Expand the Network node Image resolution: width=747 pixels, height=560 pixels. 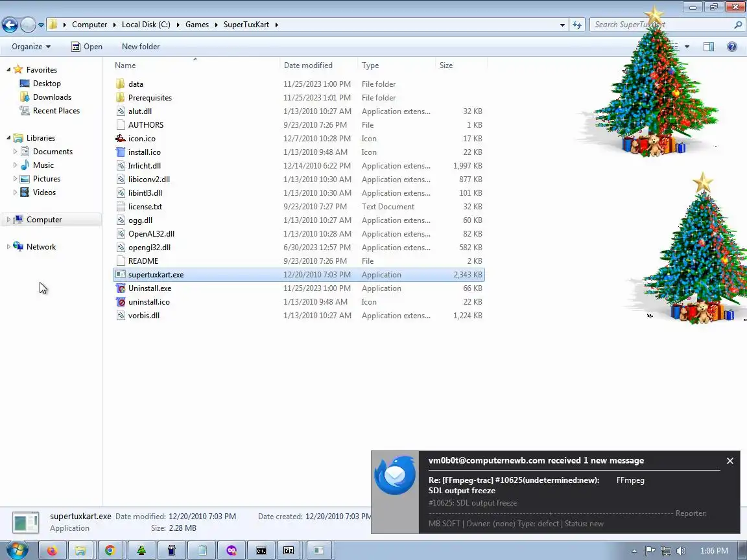tap(8, 247)
